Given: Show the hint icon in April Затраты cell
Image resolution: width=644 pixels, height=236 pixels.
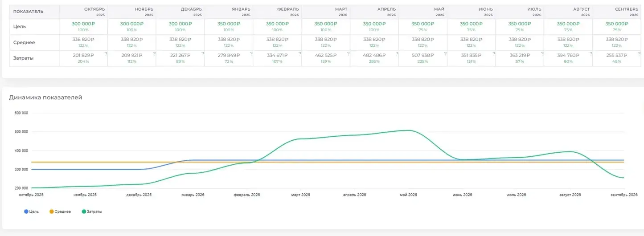Looking at the screenshot, I should 397,53.
